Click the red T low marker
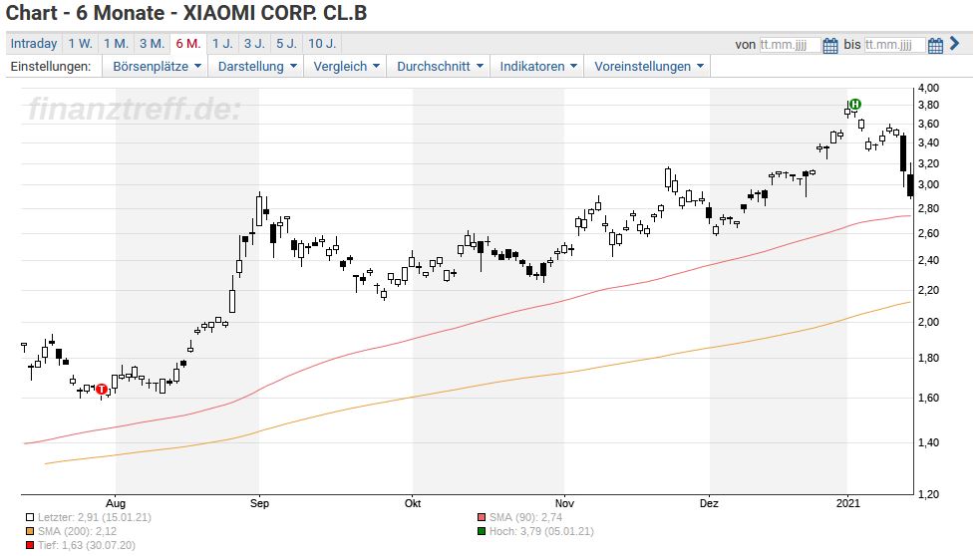The width and height of the screenshot is (980, 556). (x=102, y=390)
